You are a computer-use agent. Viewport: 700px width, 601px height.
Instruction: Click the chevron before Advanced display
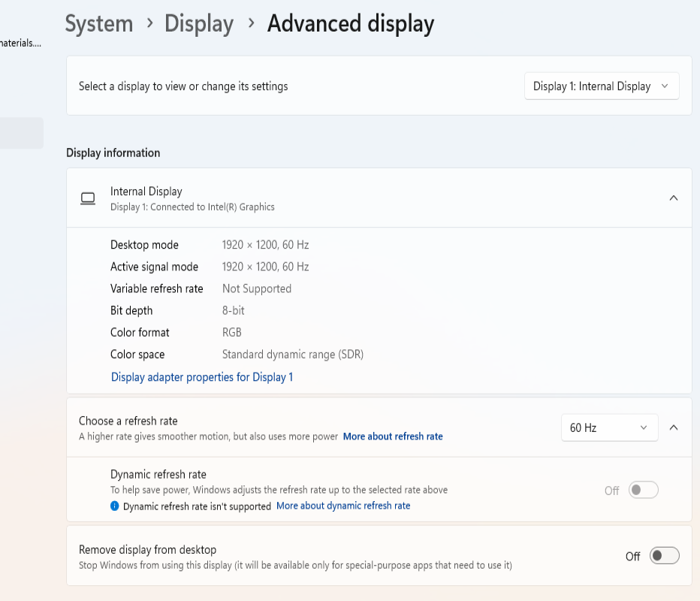pyautogui.click(x=251, y=23)
